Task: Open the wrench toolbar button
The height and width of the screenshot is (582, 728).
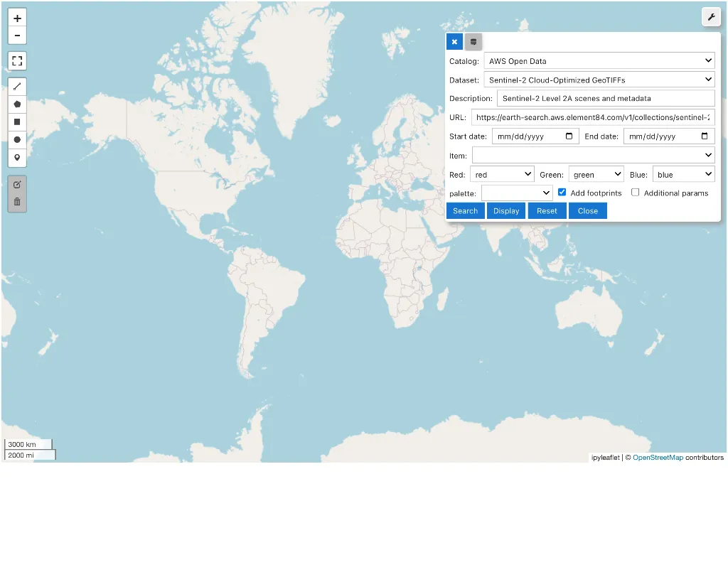Action: coord(711,17)
